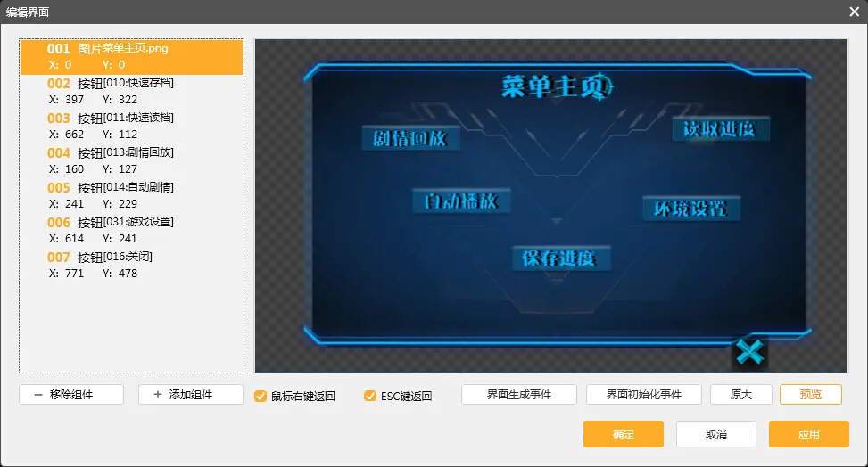This screenshot has height=467, width=868.
Task: Click the 保存进度 button in preview
Action: [x=559, y=258]
